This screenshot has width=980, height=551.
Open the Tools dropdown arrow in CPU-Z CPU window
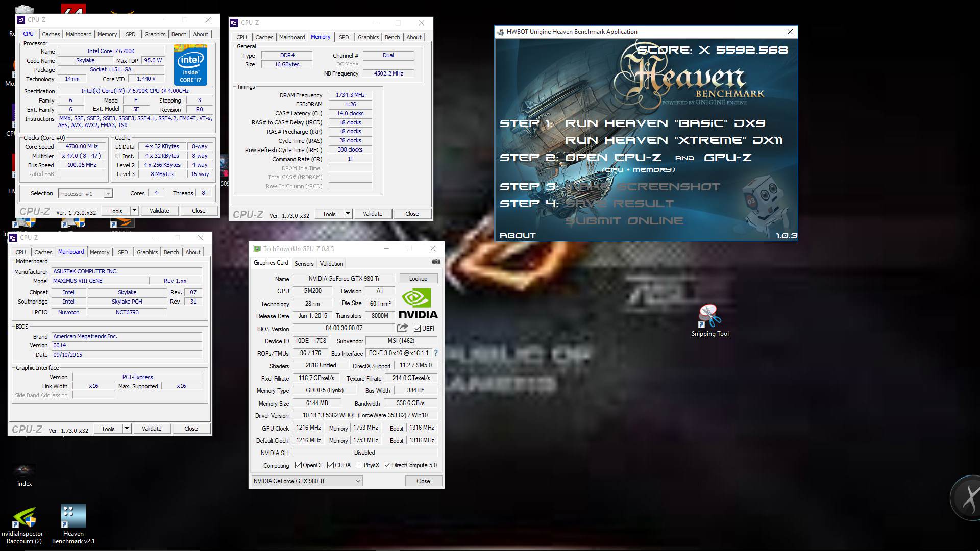(134, 211)
